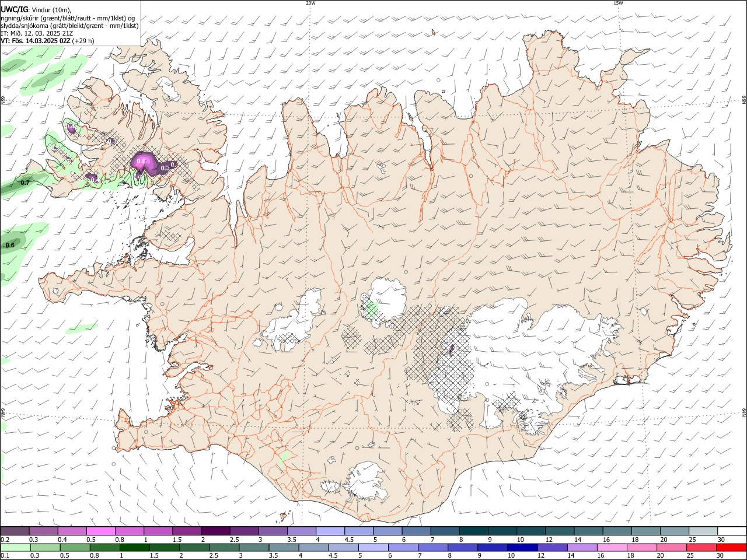747x560 pixels.
Task: Click the 'slydda/snjókoma' legend description line
Action: [x=69, y=26]
